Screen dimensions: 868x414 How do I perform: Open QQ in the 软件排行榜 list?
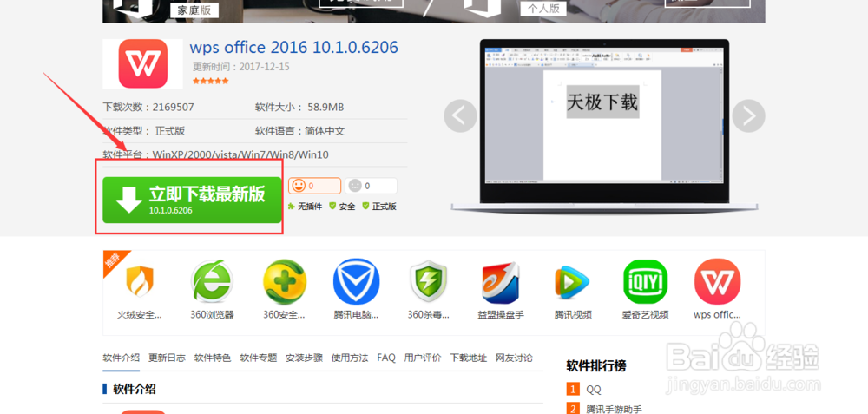[594, 390]
